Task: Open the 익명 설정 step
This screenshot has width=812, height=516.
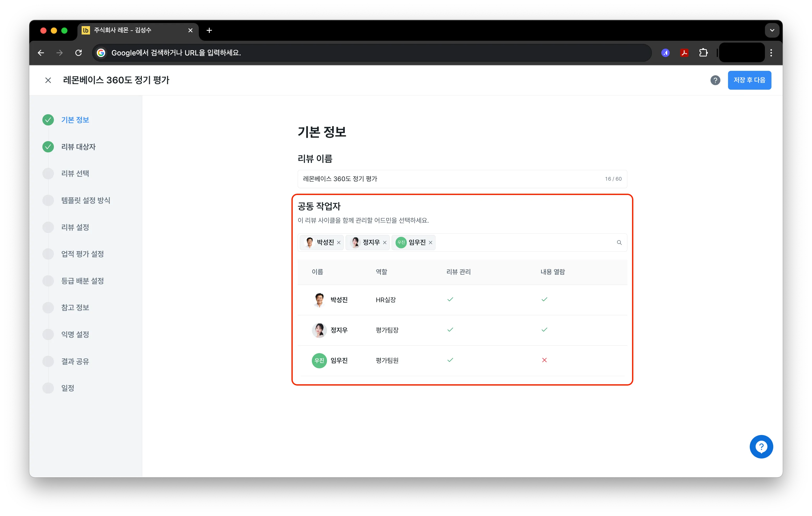Action: click(75, 335)
